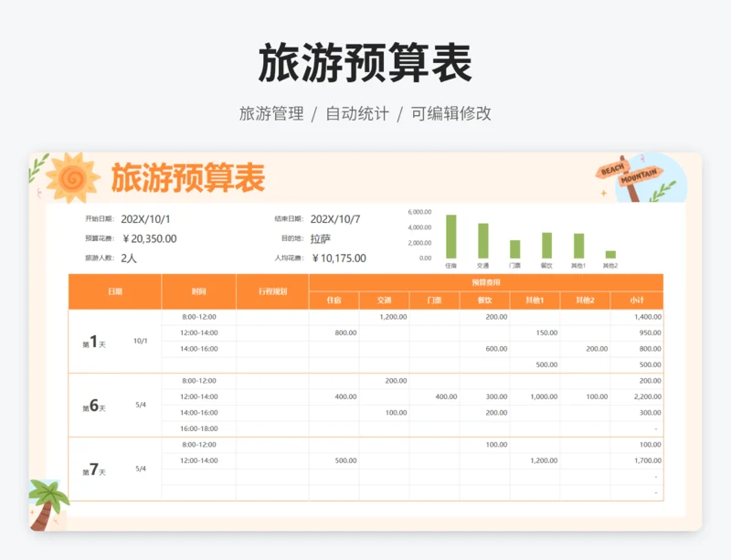Select the 住宿 table column header
The image size is (731, 560).
pyautogui.click(x=334, y=301)
